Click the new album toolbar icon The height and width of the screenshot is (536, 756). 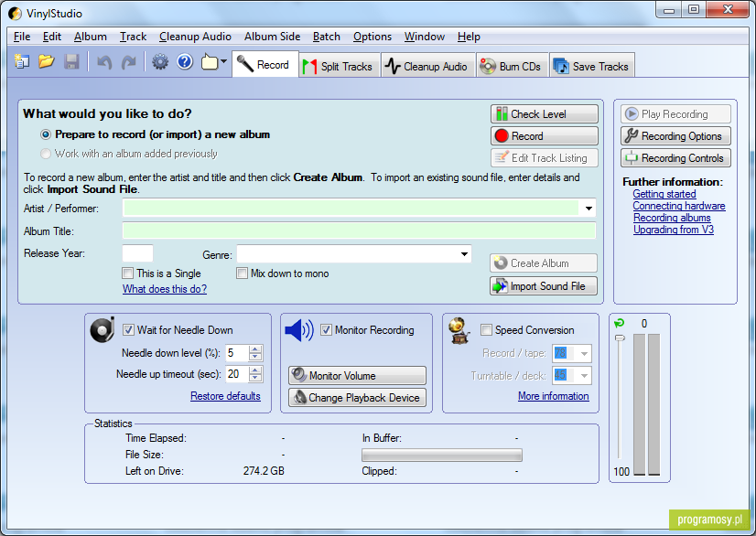(22, 61)
